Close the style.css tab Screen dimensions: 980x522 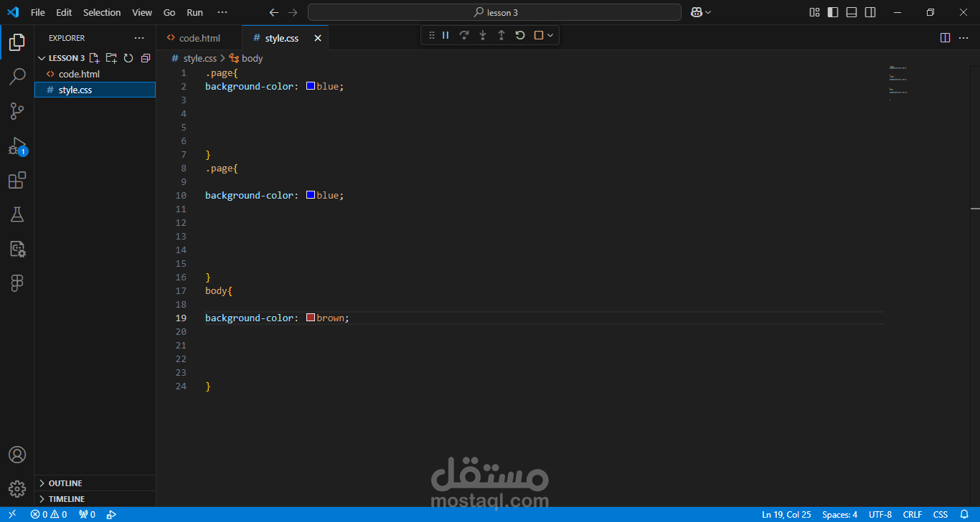318,38
